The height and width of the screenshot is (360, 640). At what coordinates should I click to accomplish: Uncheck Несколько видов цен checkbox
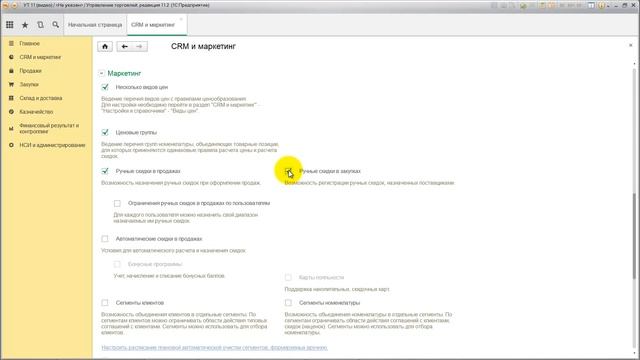[105, 87]
